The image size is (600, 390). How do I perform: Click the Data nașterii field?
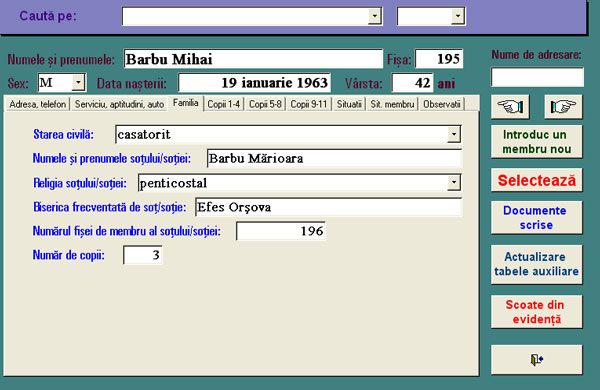pos(254,83)
